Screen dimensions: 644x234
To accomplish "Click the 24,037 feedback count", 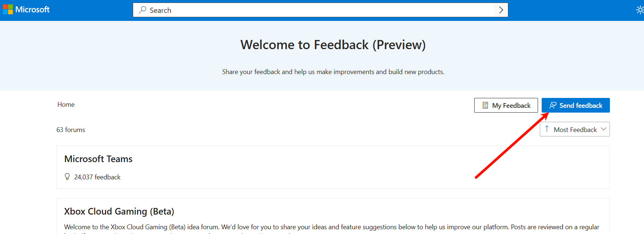I will pyautogui.click(x=97, y=176).
